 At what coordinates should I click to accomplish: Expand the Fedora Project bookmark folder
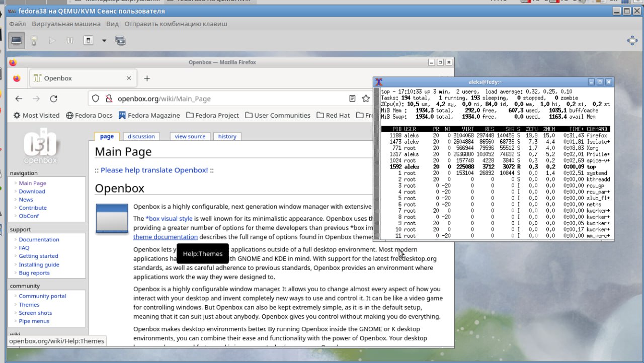pos(212,115)
